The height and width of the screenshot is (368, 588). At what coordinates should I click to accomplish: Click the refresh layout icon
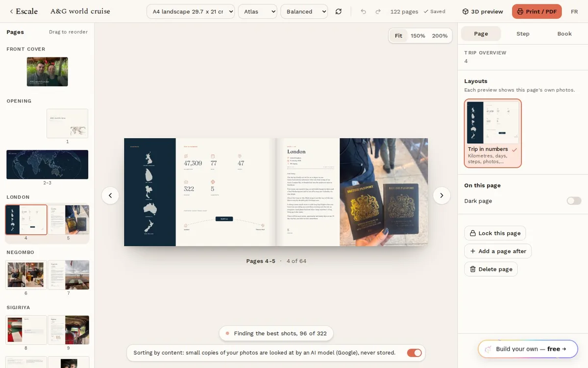click(339, 11)
